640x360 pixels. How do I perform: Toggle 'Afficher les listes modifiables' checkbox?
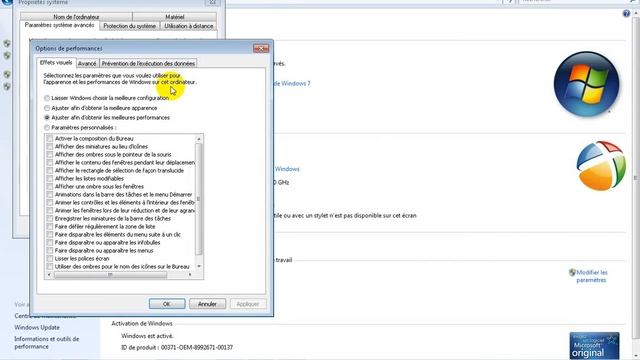[x=50, y=178]
